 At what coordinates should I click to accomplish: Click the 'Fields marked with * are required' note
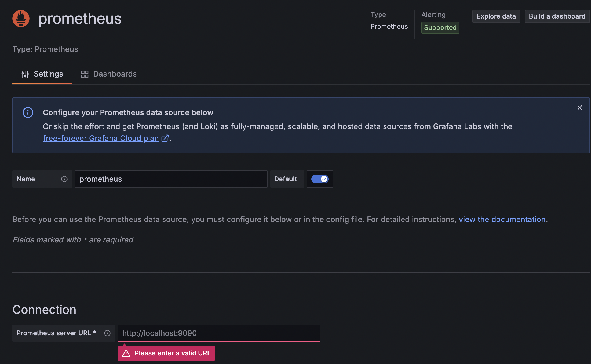click(73, 240)
